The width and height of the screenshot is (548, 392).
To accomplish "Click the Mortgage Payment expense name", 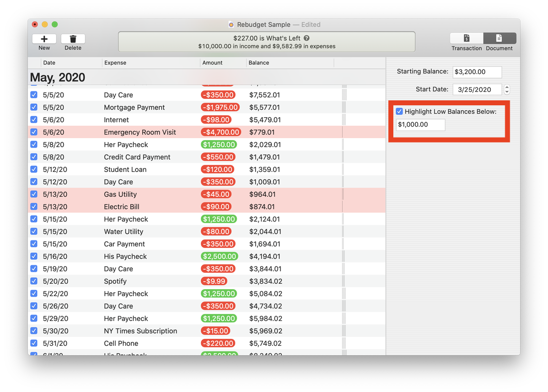I will tap(134, 107).
